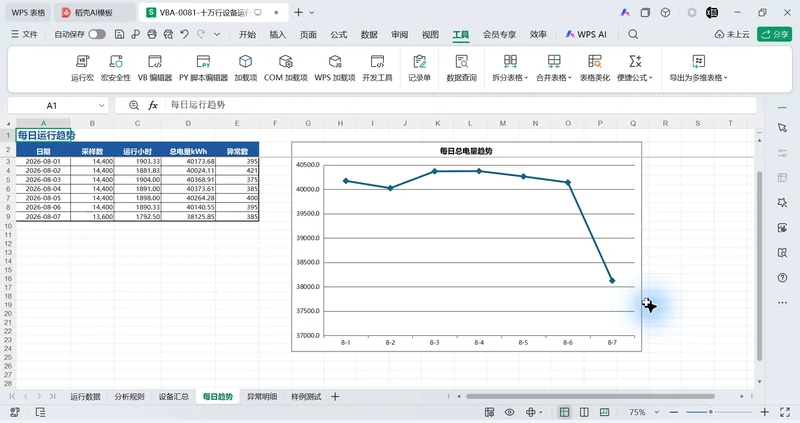
Task: Open COM 加载项 dialog
Action: point(285,68)
